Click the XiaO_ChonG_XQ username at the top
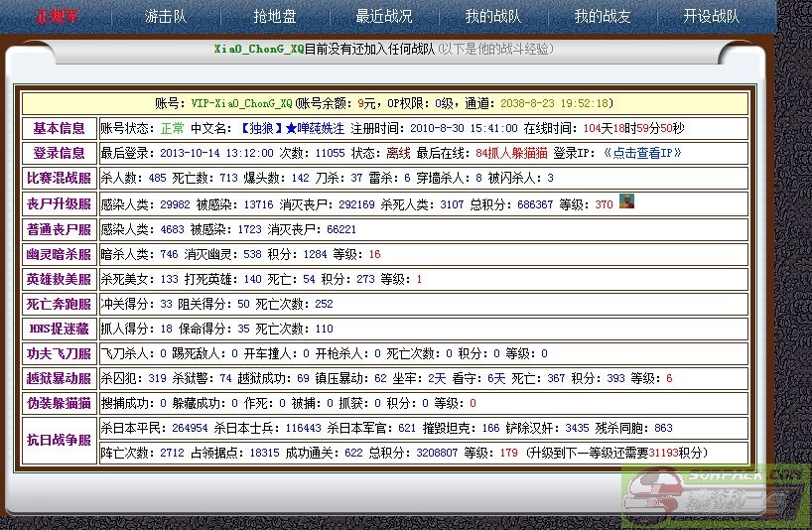812x530 pixels. pyautogui.click(x=259, y=49)
